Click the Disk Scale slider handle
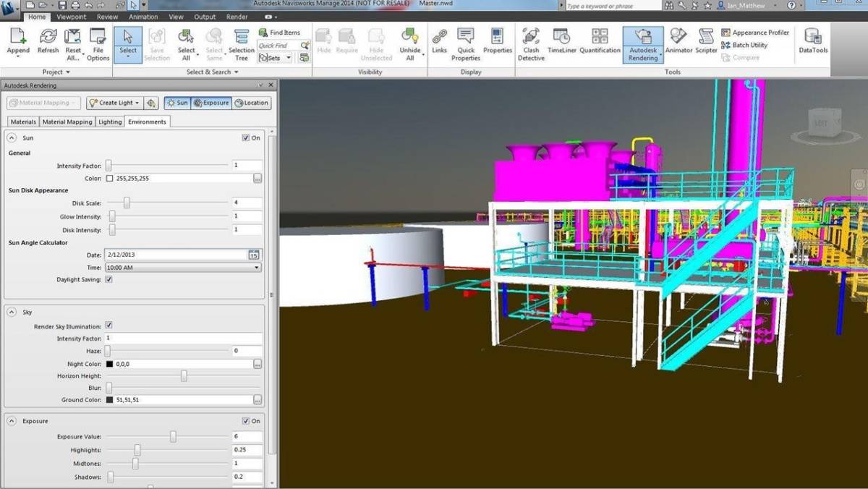868x489 pixels. click(127, 203)
